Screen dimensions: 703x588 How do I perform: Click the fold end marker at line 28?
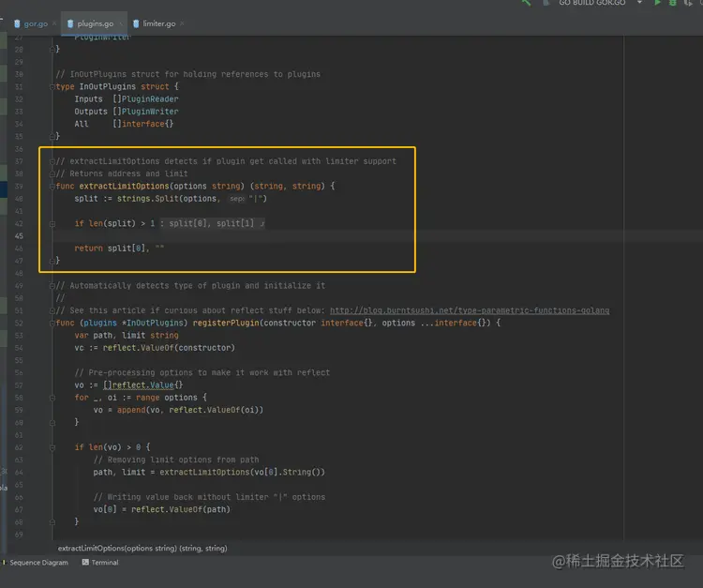(52, 49)
